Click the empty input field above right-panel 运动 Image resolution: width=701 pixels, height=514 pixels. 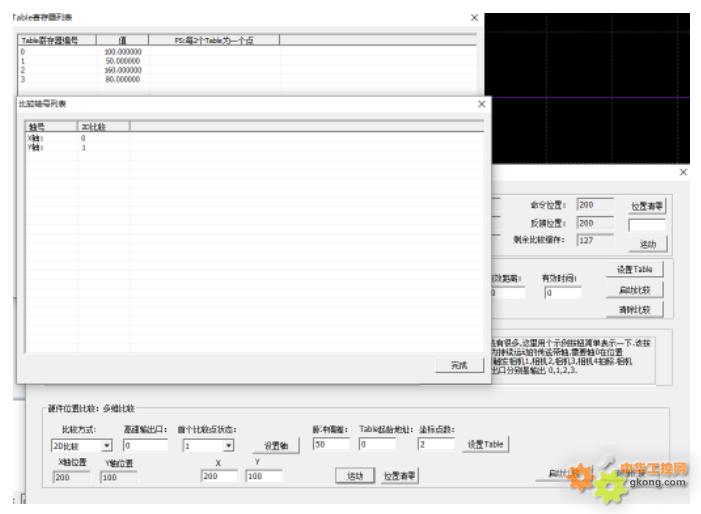646,225
